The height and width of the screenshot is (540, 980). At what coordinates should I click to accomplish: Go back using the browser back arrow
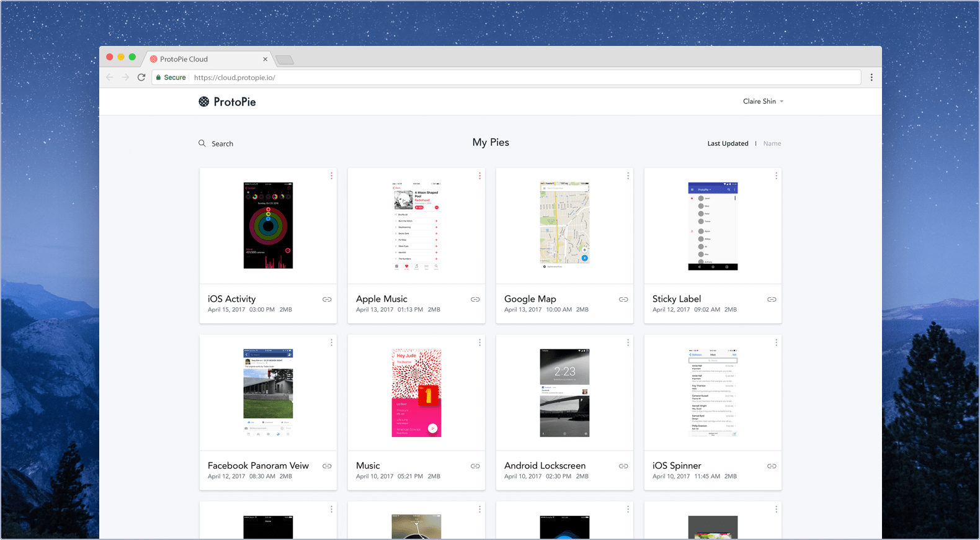pos(110,77)
